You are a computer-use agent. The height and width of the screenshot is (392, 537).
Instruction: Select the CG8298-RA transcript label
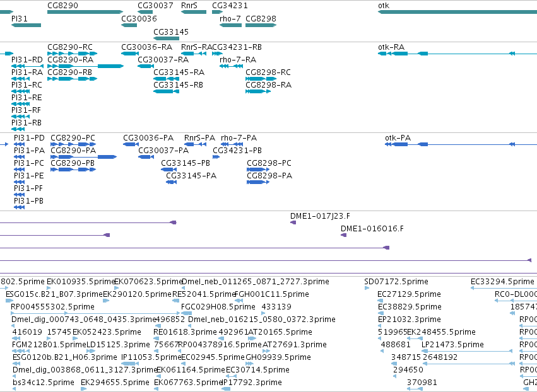pyautogui.click(x=269, y=85)
